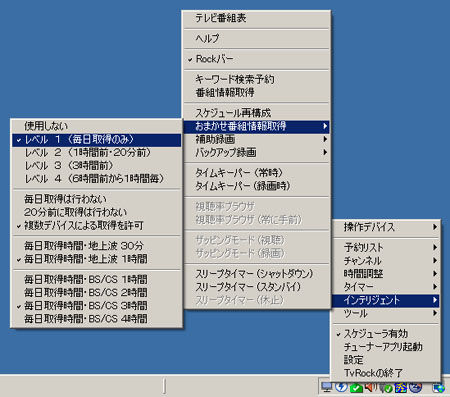The width and height of the screenshot is (450, 397).
Task: Click the blue-yellow mosaic tray icon
Action: 401,388
